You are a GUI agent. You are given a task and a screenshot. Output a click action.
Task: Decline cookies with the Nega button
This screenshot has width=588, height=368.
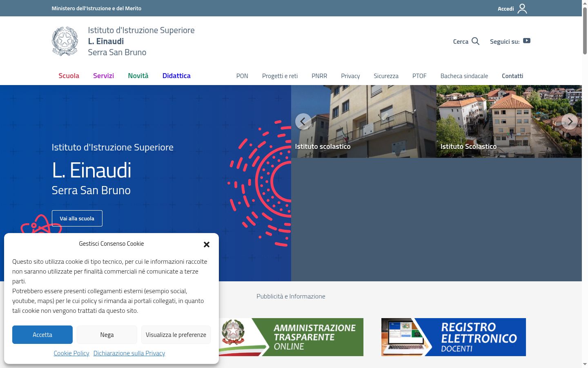107,334
